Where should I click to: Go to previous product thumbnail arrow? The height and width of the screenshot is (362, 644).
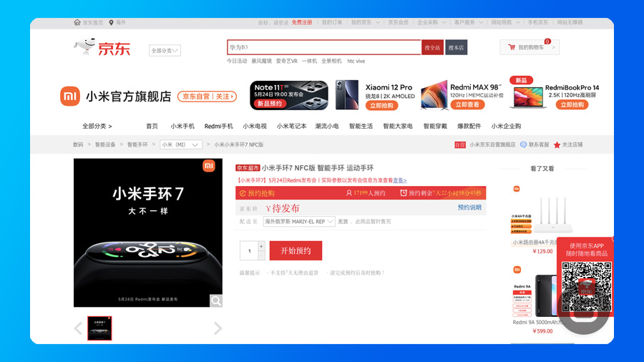78,328
